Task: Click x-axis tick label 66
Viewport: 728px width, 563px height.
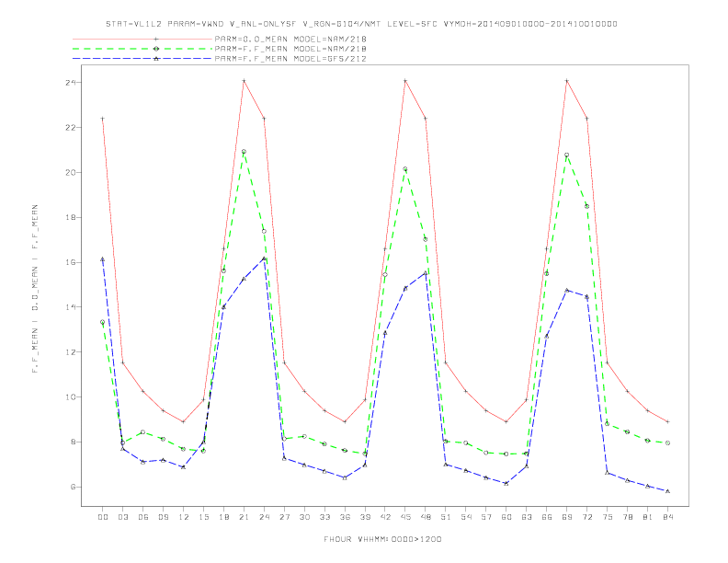Action: [x=547, y=517]
